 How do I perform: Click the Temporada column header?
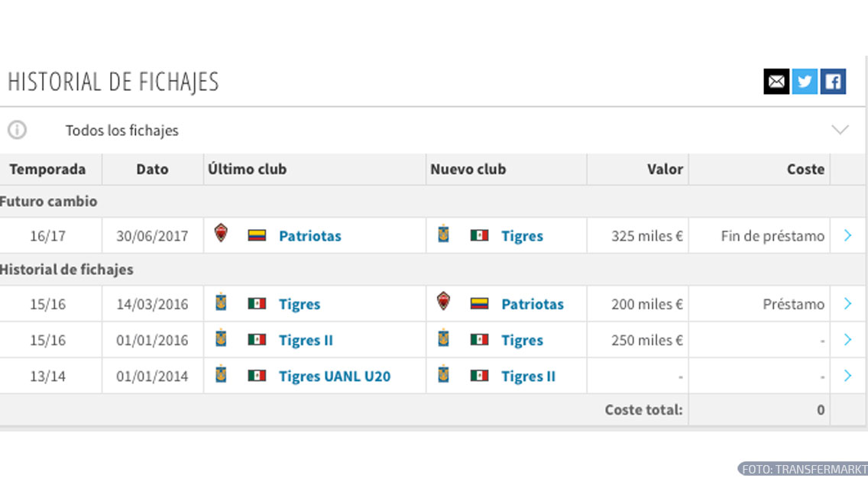(x=47, y=170)
